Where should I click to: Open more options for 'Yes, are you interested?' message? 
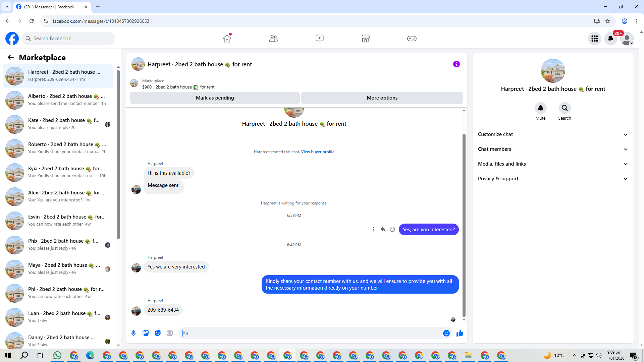click(374, 230)
